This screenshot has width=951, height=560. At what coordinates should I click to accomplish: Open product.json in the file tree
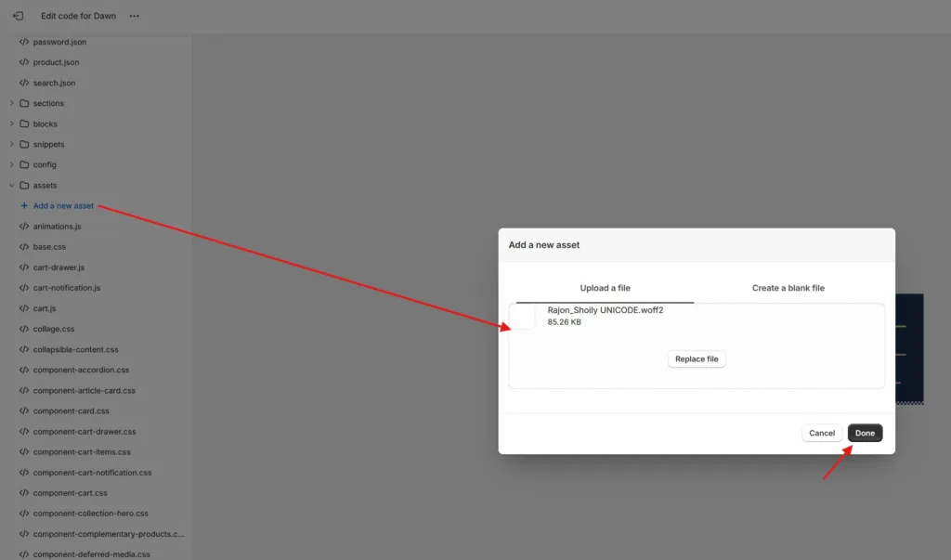(x=56, y=62)
